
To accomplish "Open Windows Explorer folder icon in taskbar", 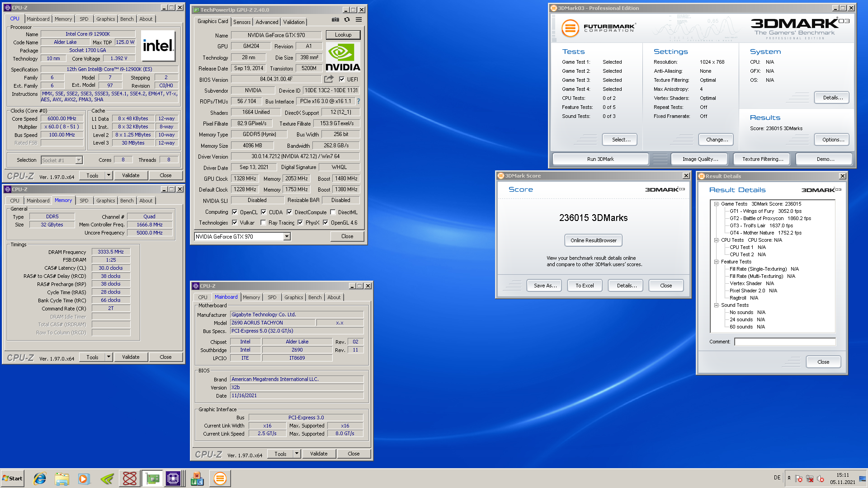I will [x=62, y=479].
